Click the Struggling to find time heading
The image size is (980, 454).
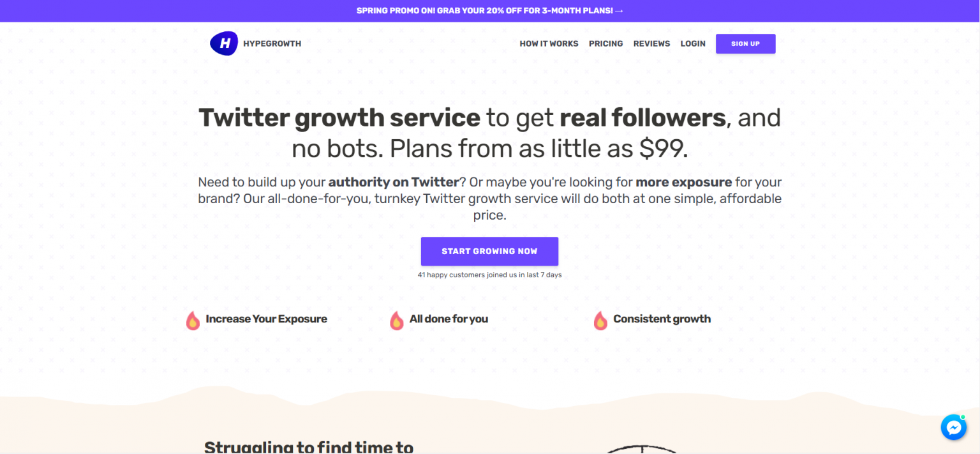click(x=309, y=445)
